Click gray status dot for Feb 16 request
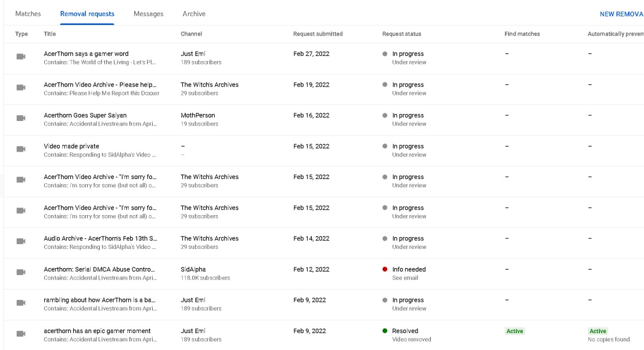The image size is (644, 350). tap(385, 116)
